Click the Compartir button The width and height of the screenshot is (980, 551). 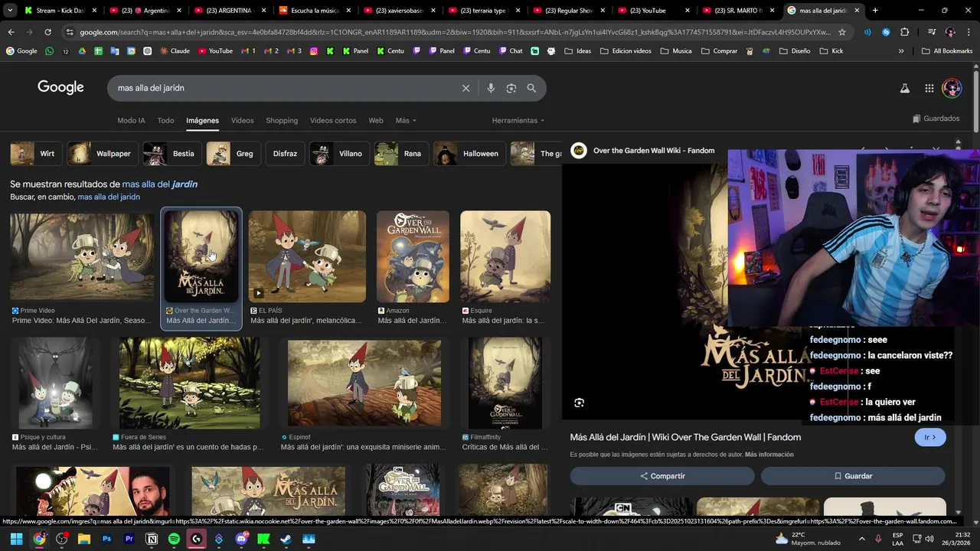662,476
